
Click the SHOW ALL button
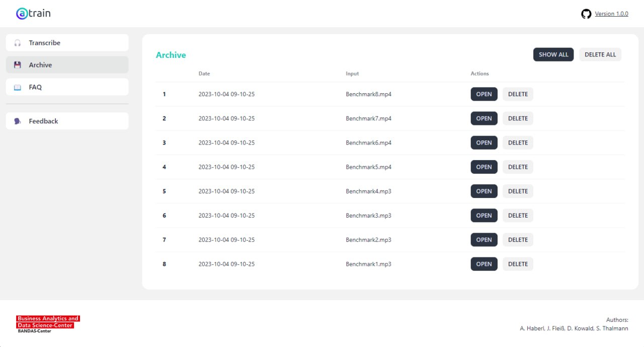click(553, 54)
